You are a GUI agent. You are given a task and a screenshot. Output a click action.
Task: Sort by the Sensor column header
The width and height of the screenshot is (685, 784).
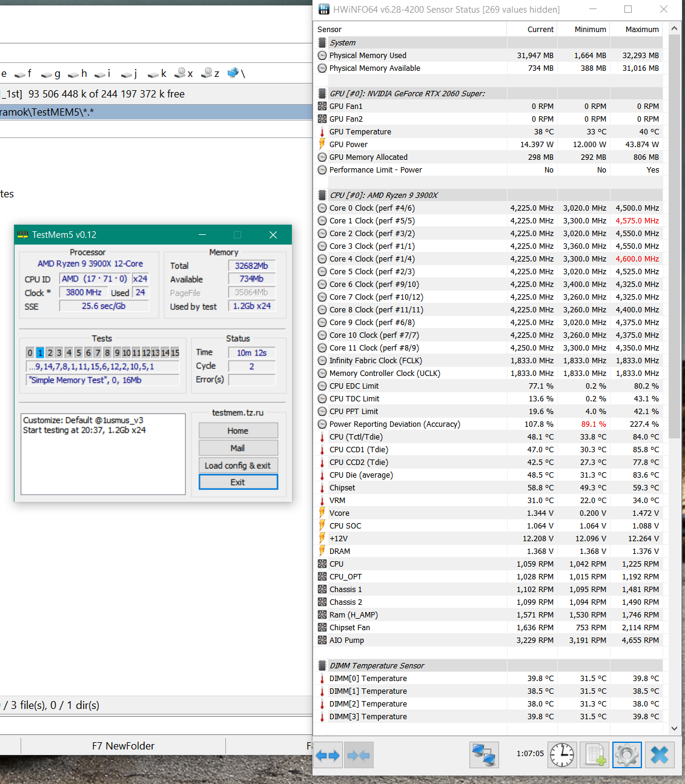point(410,30)
